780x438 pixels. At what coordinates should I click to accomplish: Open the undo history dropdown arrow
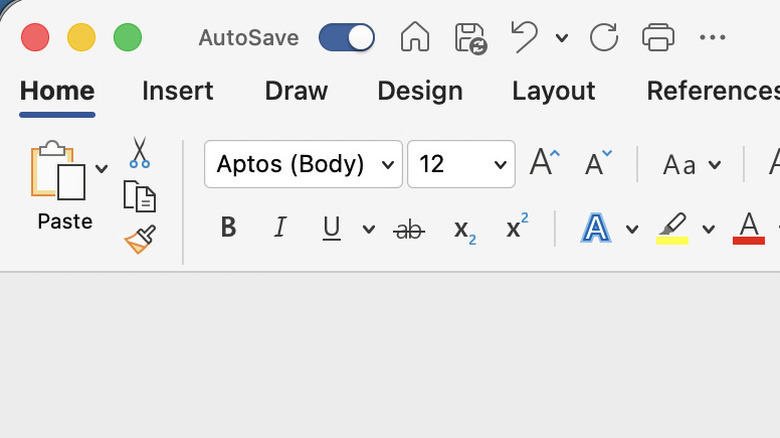click(x=562, y=37)
